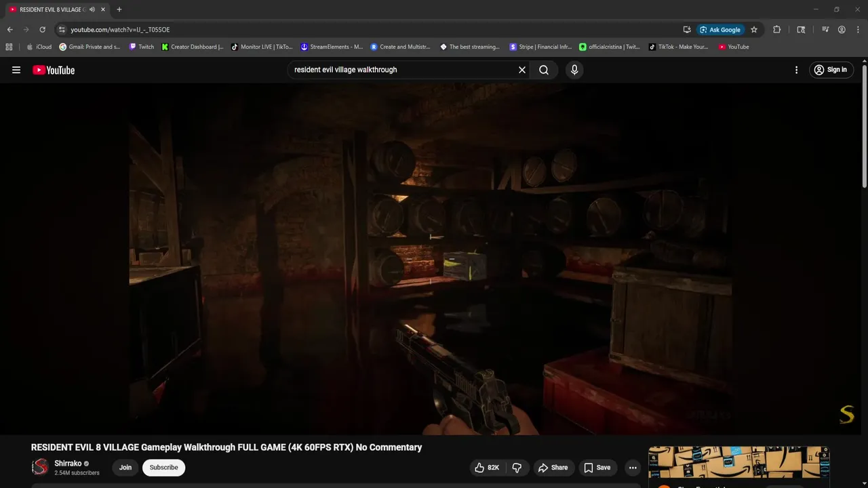This screenshot has width=868, height=488.
Task: Click the address bar URL
Action: [x=120, y=30]
